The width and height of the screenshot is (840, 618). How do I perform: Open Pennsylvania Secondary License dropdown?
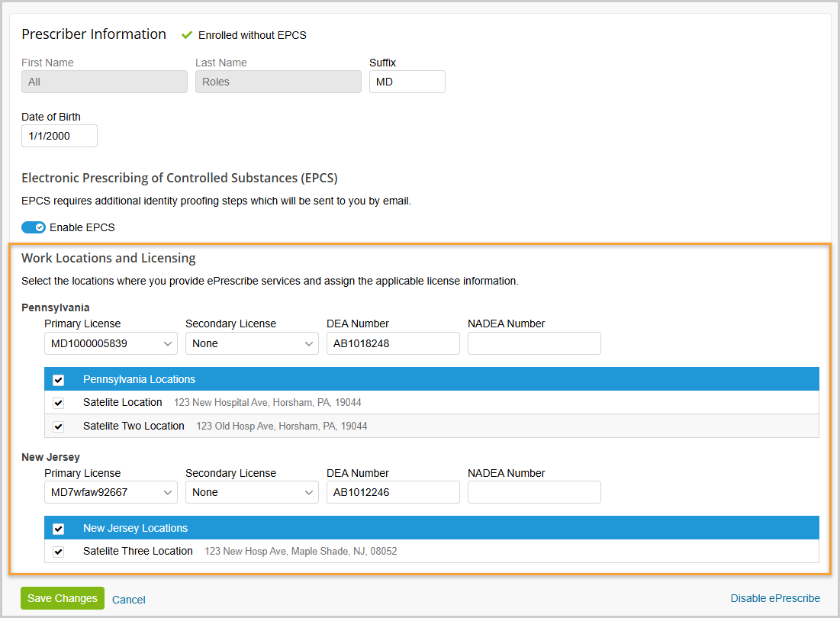(252, 344)
